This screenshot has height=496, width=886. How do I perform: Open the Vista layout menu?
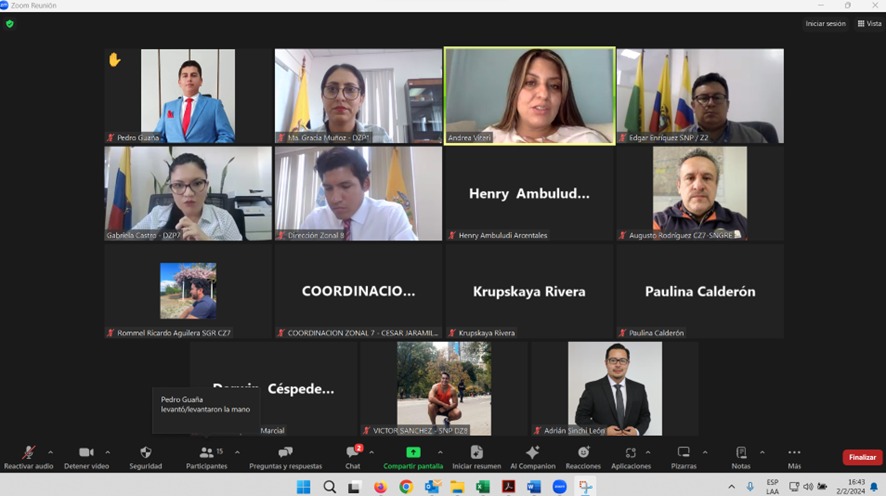click(869, 23)
